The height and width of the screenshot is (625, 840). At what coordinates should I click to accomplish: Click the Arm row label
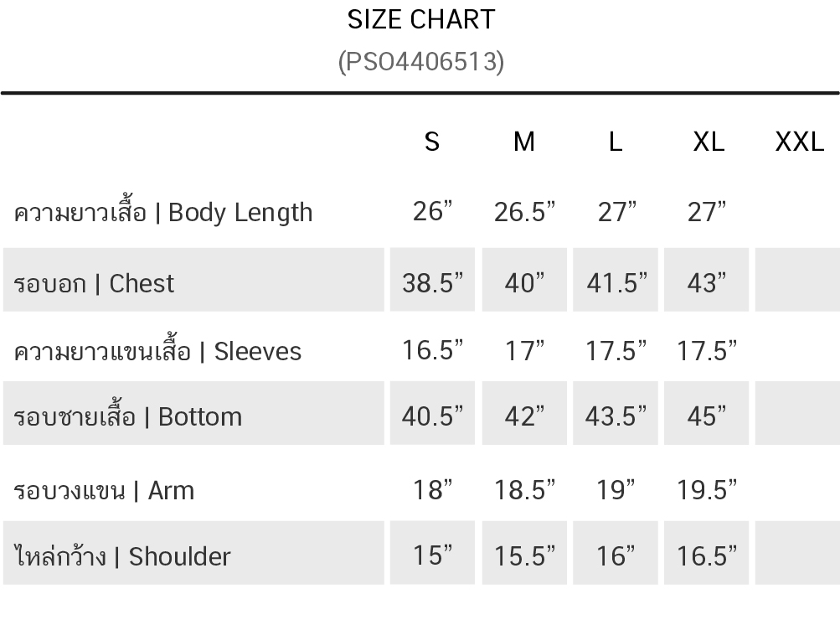104,490
